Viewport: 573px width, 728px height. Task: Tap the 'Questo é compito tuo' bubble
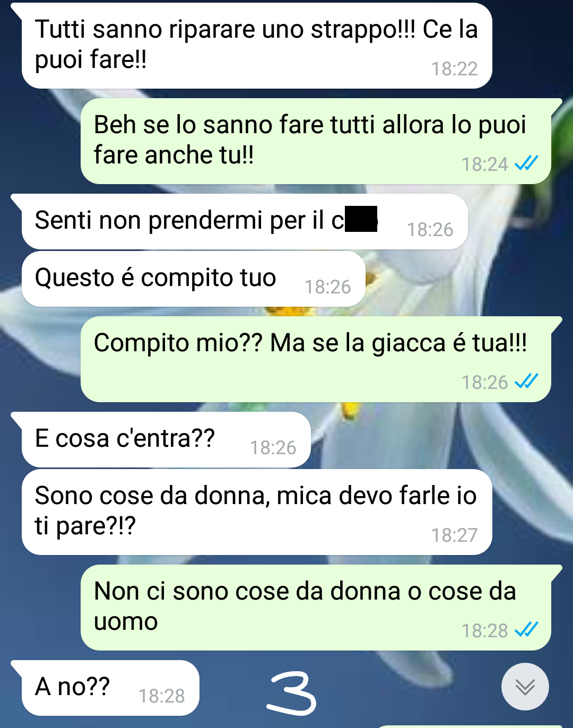[194, 279]
